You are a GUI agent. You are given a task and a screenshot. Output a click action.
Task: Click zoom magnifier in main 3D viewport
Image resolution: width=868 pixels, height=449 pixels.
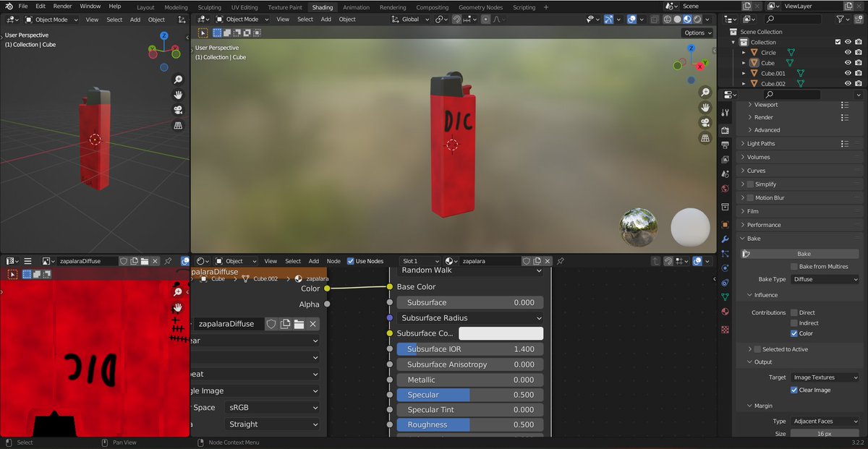705,93
